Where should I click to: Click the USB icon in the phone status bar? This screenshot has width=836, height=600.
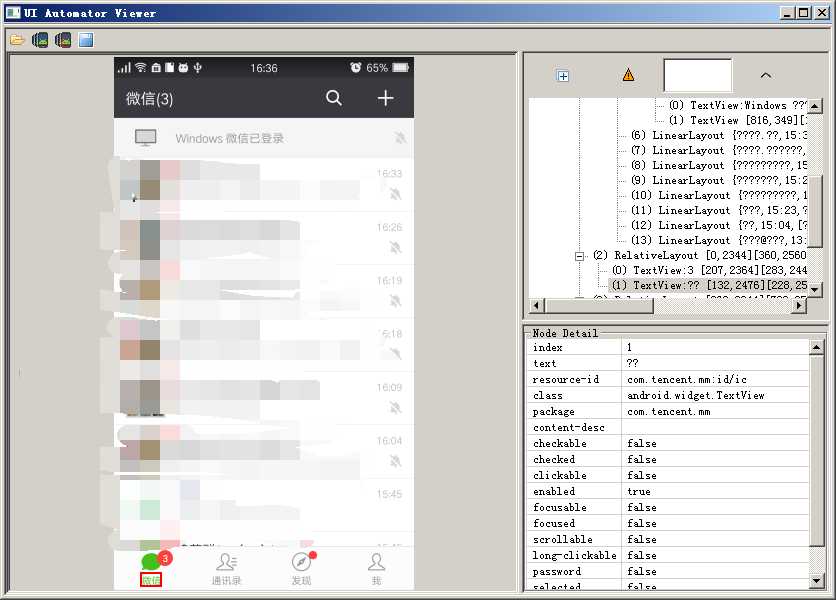(198, 67)
